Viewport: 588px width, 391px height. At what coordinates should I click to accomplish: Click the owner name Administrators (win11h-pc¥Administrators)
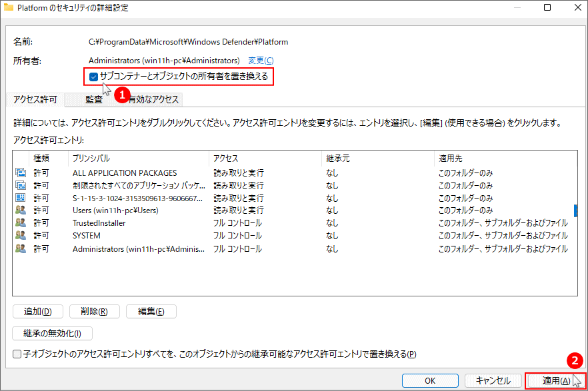(164, 61)
